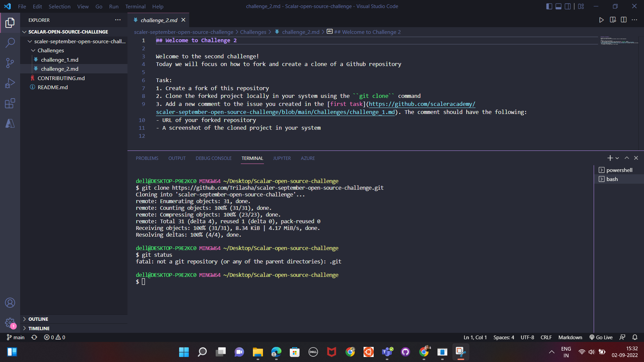The height and width of the screenshot is (362, 644).
Task: Close the terminal panel
Action: click(636, 158)
